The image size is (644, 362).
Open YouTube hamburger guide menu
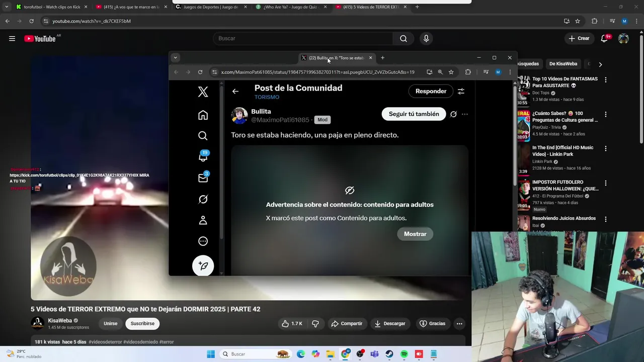pos(12,39)
